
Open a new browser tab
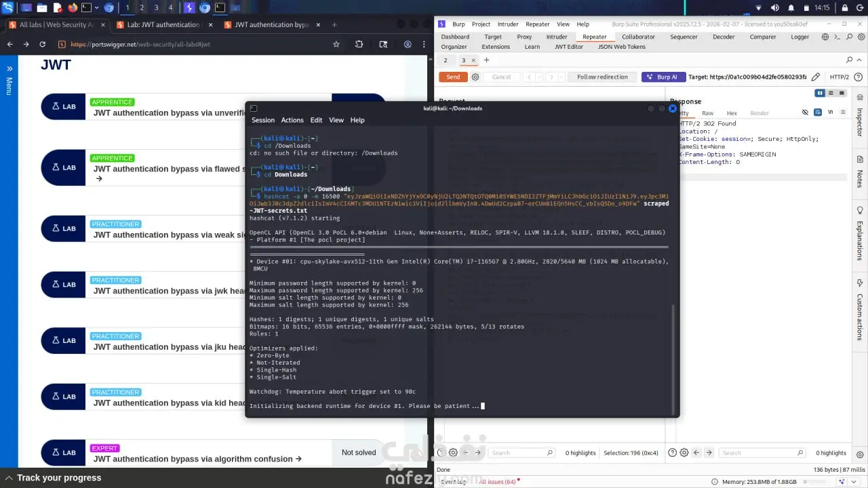[334, 24]
